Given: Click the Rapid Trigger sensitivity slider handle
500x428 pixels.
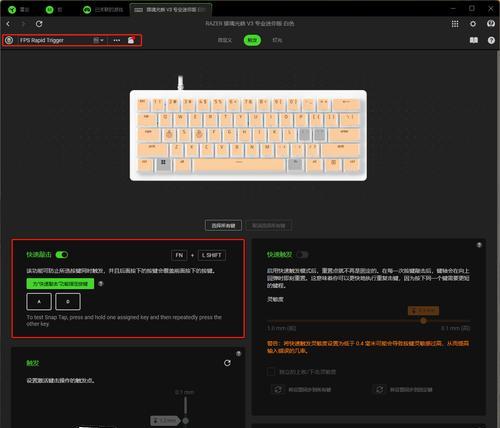Looking at the screenshot, I should point(423,321).
